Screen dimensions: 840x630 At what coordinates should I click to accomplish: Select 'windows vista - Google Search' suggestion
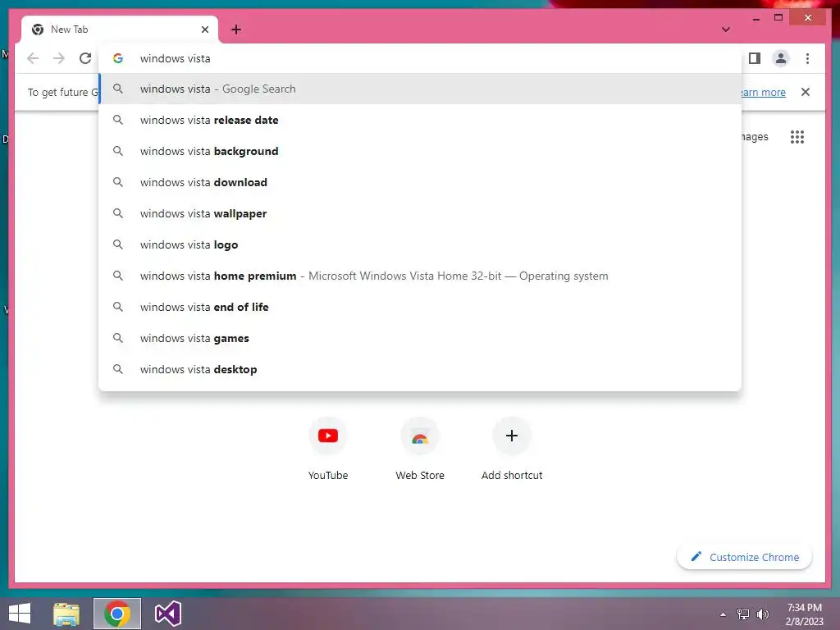tap(420, 89)
